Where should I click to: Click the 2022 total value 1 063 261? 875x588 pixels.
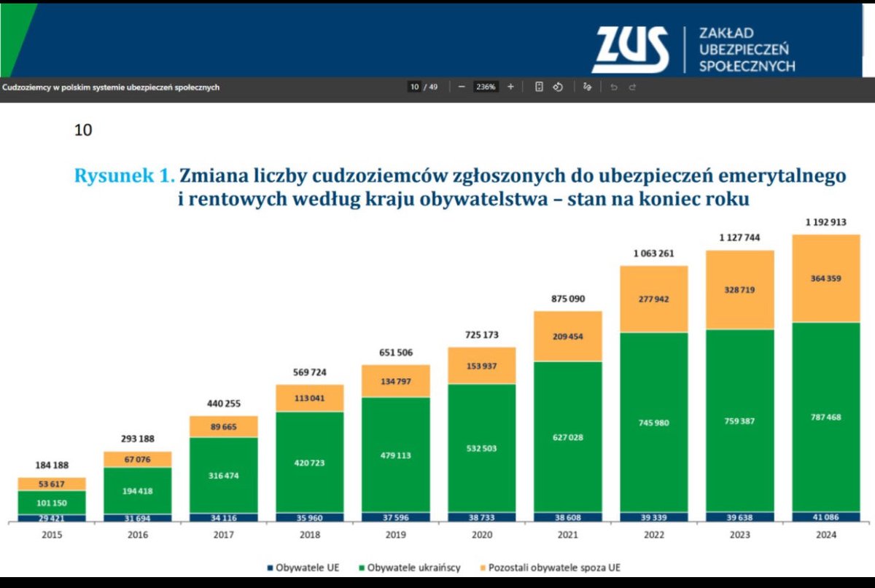(x=653, y=254)
